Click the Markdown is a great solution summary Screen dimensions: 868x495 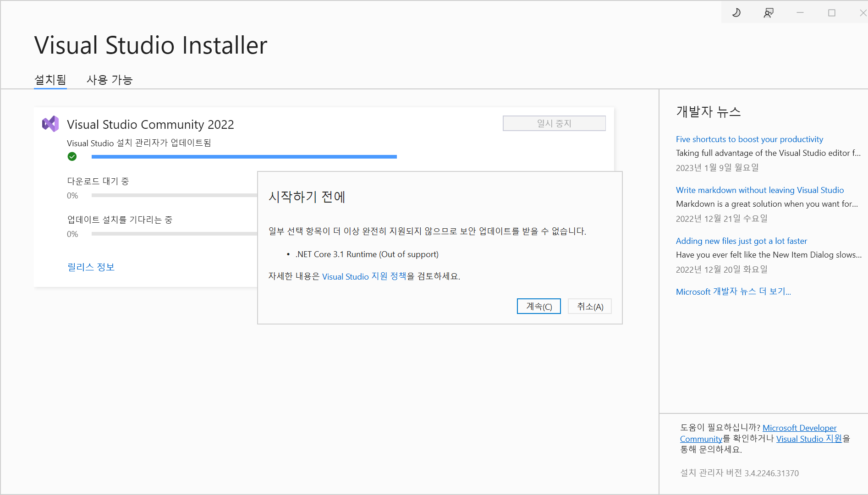click(x=767, y=203)
